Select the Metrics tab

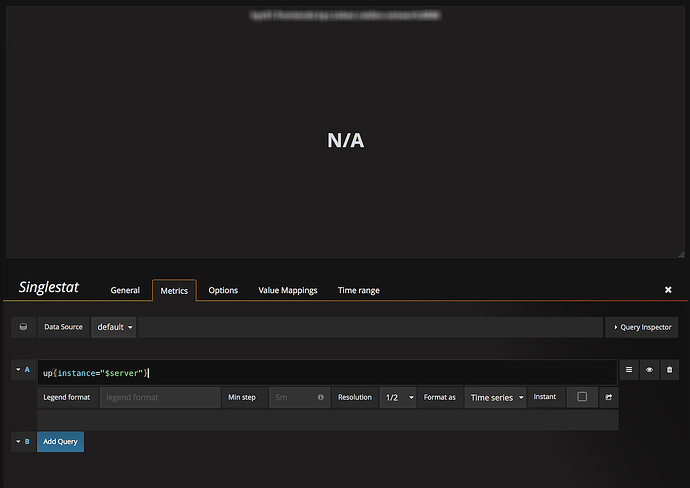(x=174, y=290)
